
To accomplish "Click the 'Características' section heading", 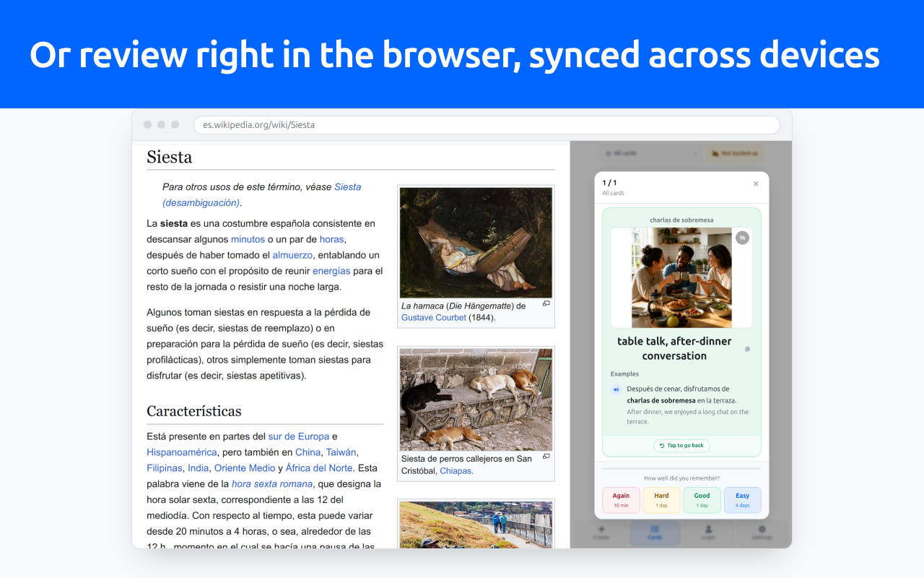I will 194,411.
